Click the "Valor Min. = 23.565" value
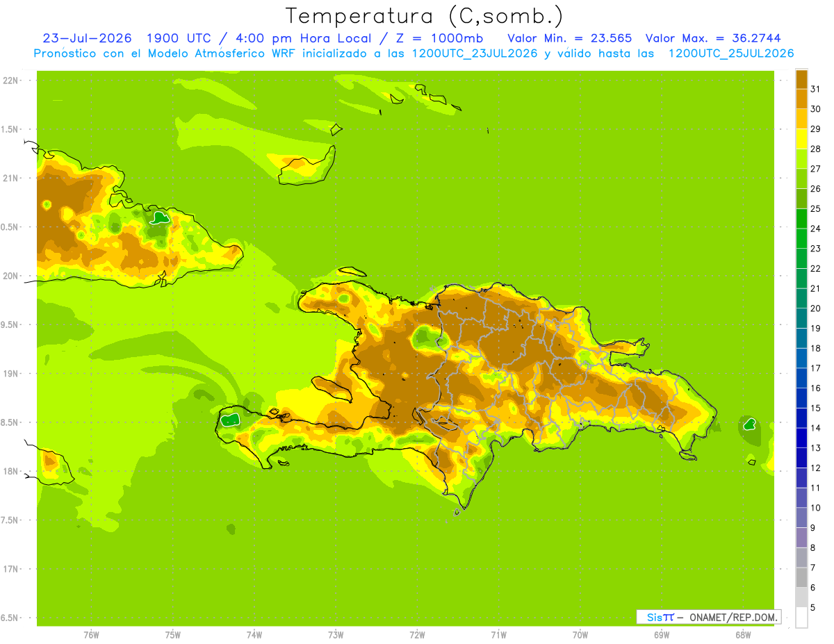The width and height of the screenshot is (834, 644). (570, 38)
